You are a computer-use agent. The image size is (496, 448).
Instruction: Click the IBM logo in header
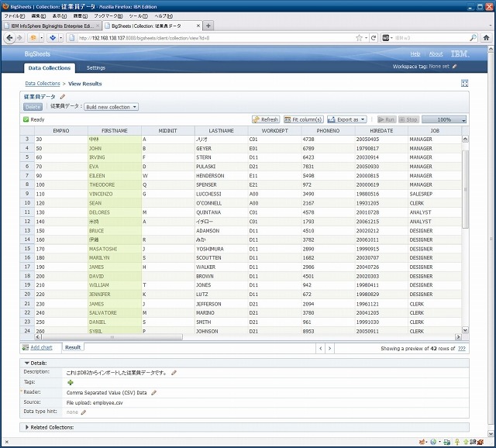(x=460, y=53)
